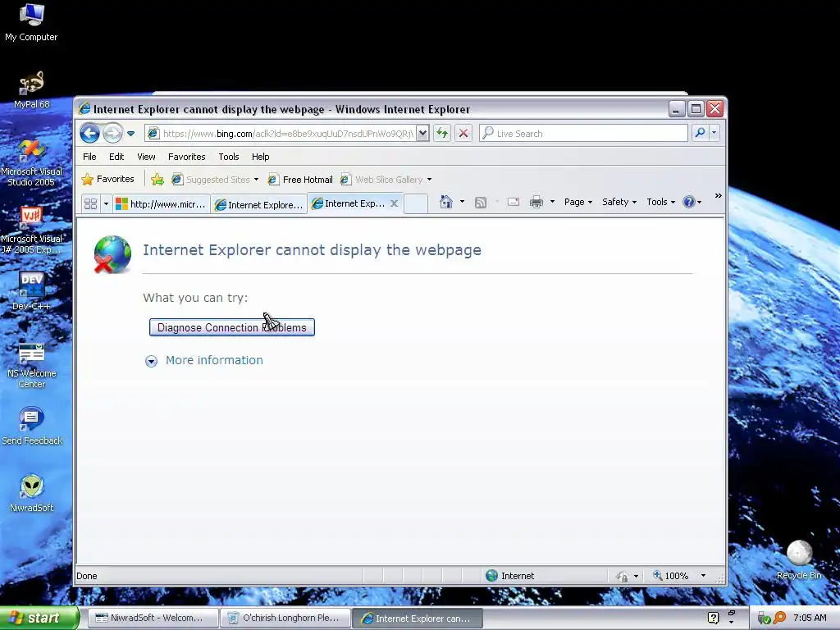Click inside the Live Search box
Viewport: 840px width, 630px height.
click(584, 134)
